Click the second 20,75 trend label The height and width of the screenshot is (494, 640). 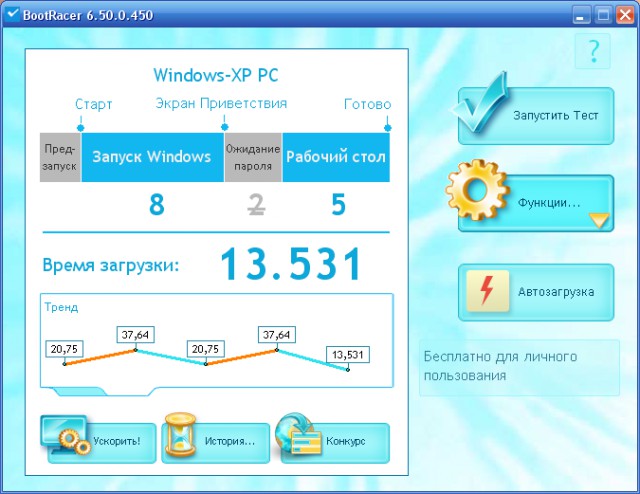205,349
